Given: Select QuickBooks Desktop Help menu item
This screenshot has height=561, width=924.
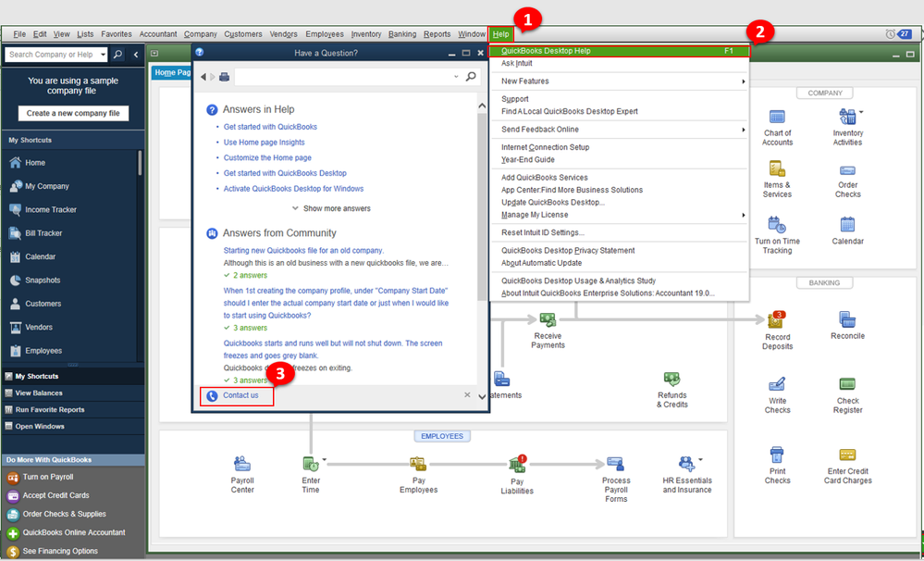Looking at the screenshot, I should point(620,51).
